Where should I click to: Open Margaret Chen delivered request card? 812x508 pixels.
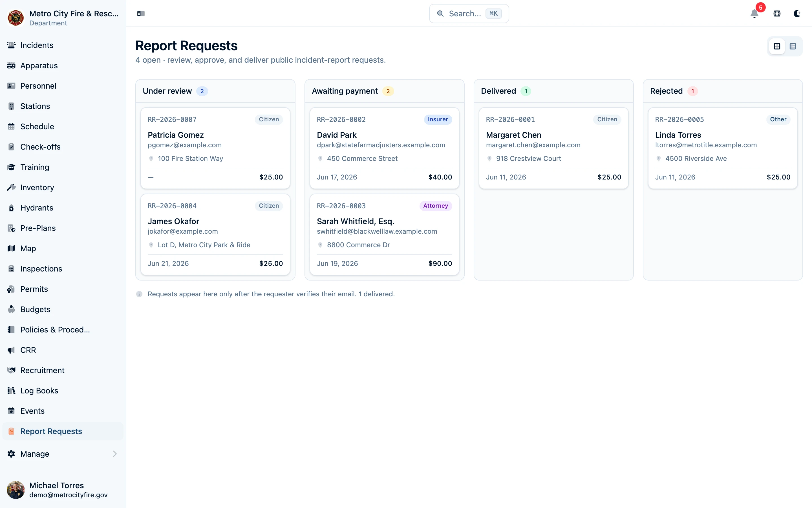(x=554, y=148)
